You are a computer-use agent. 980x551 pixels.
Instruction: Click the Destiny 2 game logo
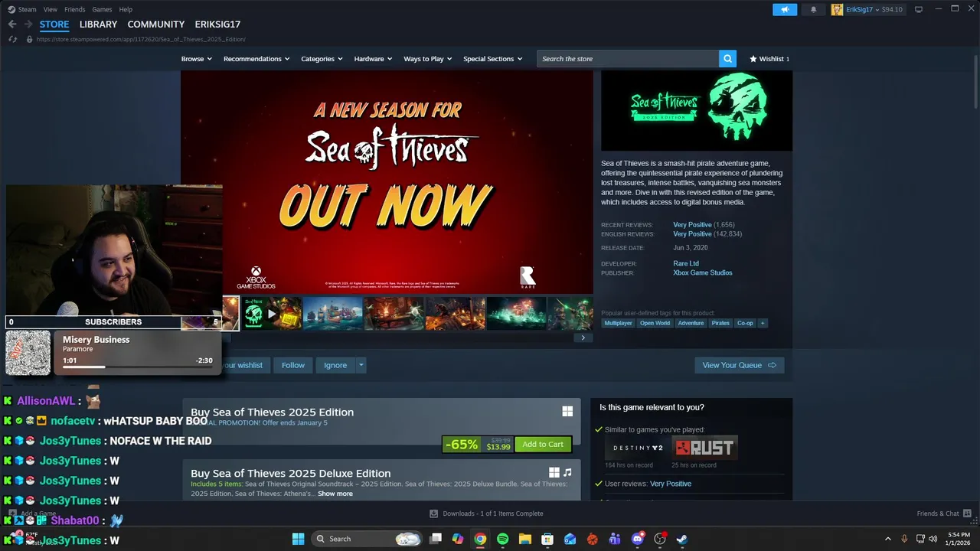point(637,448)
